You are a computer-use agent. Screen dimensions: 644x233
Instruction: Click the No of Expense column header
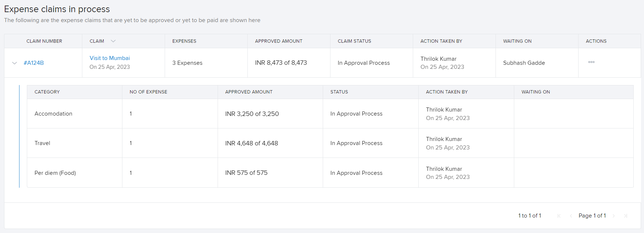(x=148, y=92)
